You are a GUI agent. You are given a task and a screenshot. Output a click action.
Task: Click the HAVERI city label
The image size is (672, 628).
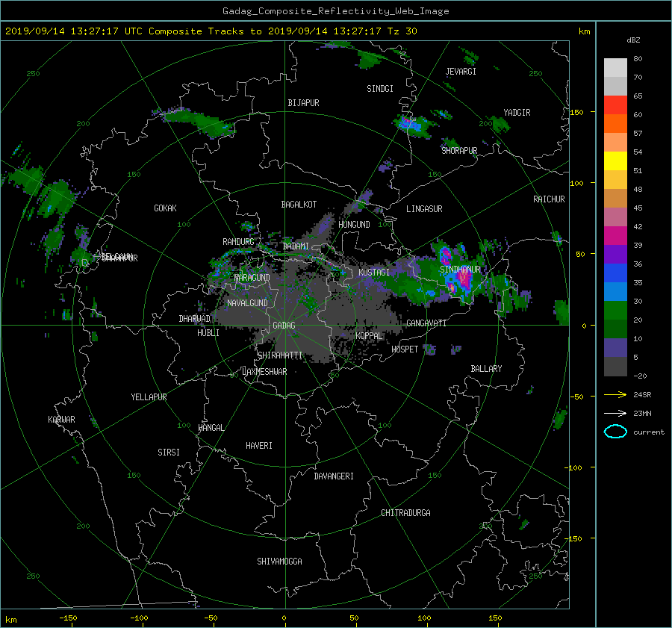coord(259,446)
